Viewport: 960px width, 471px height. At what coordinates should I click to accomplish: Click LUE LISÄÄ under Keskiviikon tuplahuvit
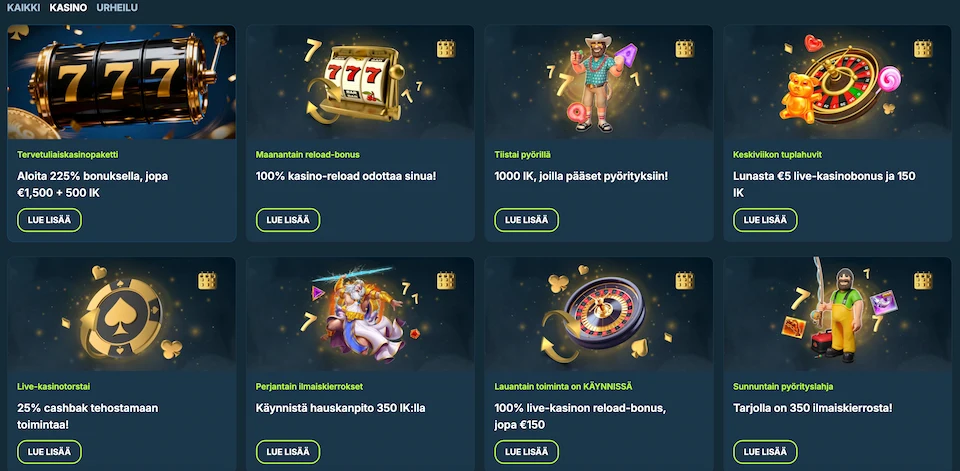765,220
